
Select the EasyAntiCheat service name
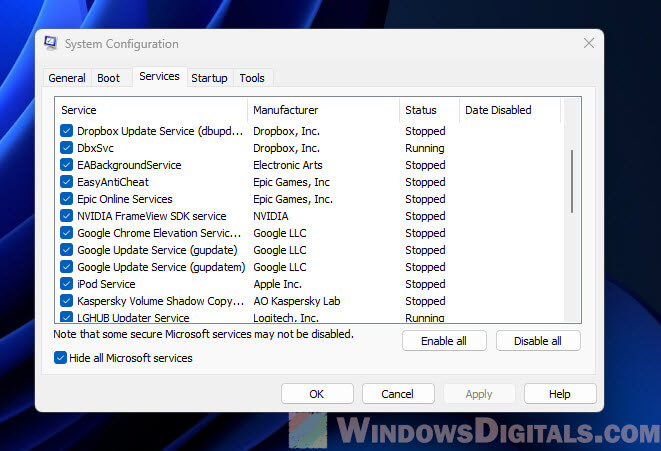[x=113, y=182]
